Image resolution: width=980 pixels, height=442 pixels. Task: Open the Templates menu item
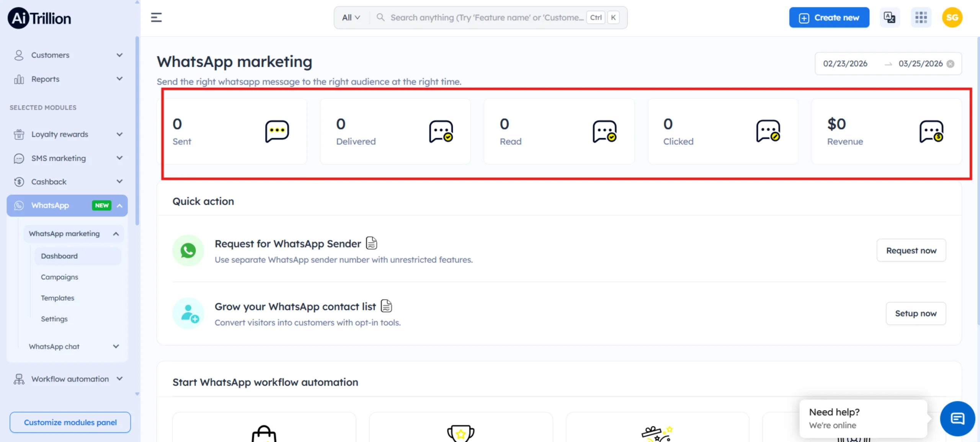coord(57,298)
